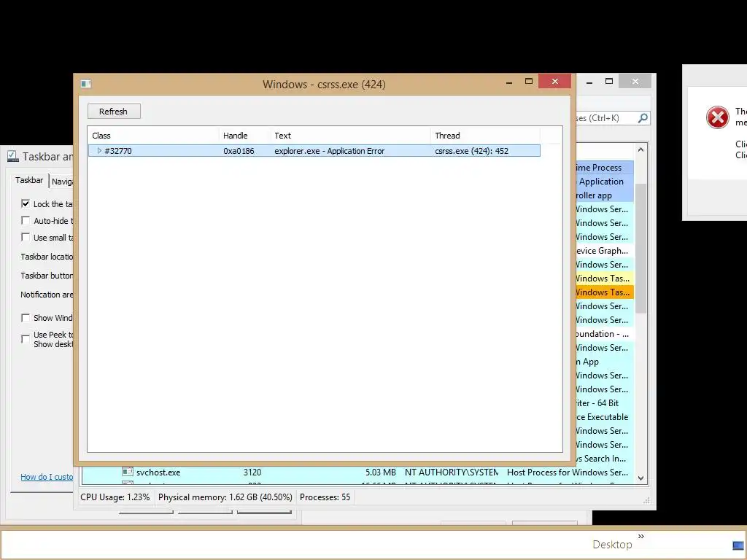Screen dimensions: 747x560
Task: Select the 's Search In...' process row
Action: [x=605, y=459]
